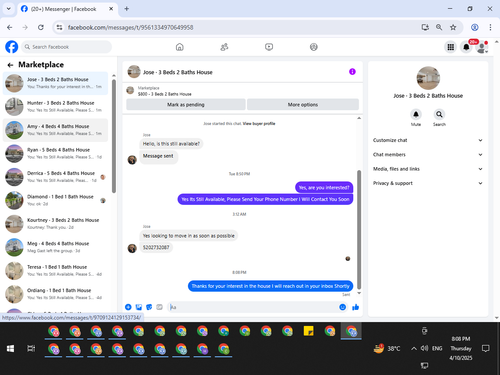Image resolution: width=500 pixels, height=375 pixels.
Task: Open Windows action center notifications
Action: tap(486, 349)
